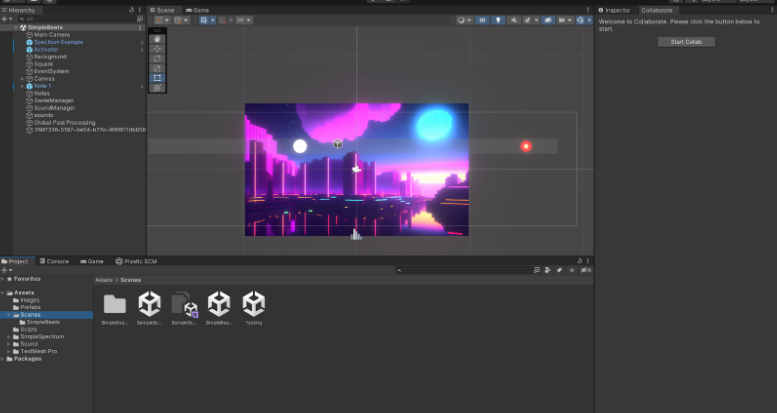Select the Scale tool in Scene overlay
This screenshot has height=413, width=777.
point(157,68)
